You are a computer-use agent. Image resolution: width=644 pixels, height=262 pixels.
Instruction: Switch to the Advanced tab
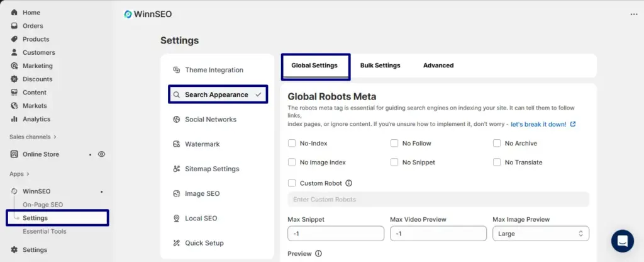[438, 65]
